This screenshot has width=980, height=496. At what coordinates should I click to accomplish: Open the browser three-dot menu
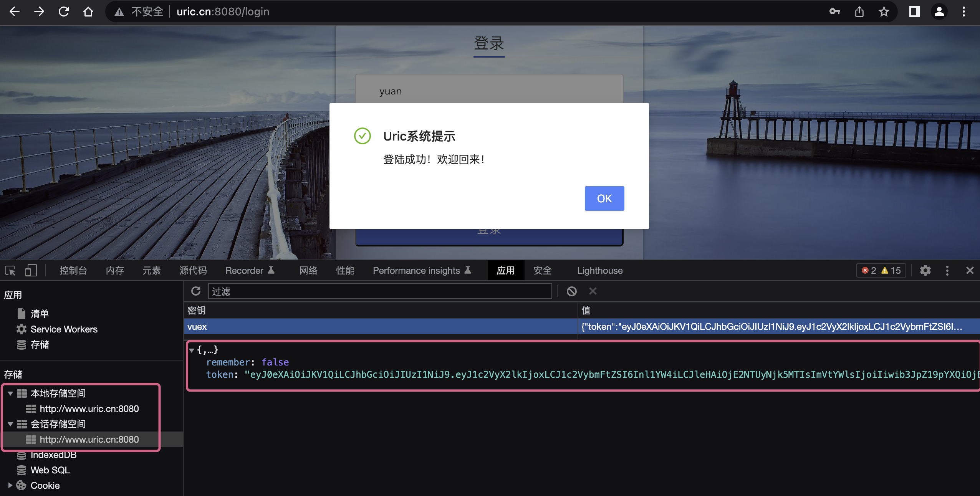click(964, 12)
